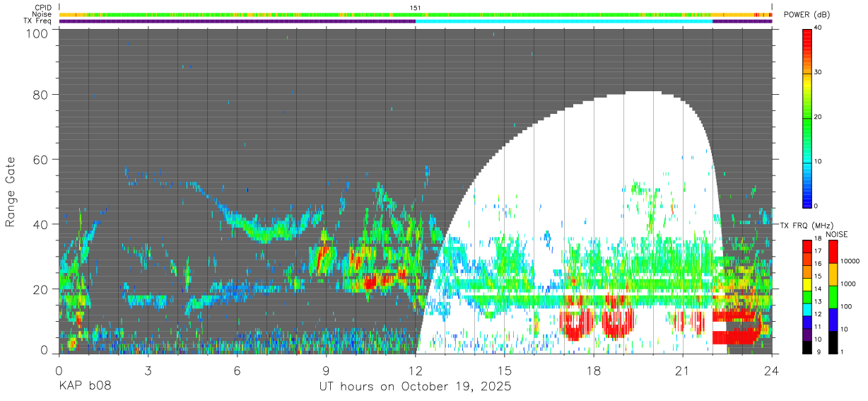Click the KAP b08 radar beam label
The width and height of the screenshot is (868, 401).
pyautogui.click(x=85, y=387)
